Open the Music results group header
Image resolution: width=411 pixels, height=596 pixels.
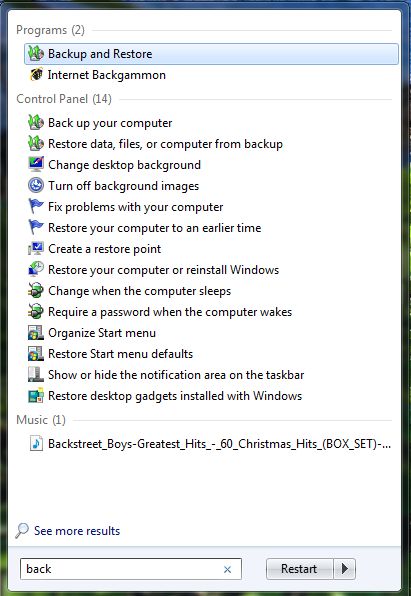(41, 420)
